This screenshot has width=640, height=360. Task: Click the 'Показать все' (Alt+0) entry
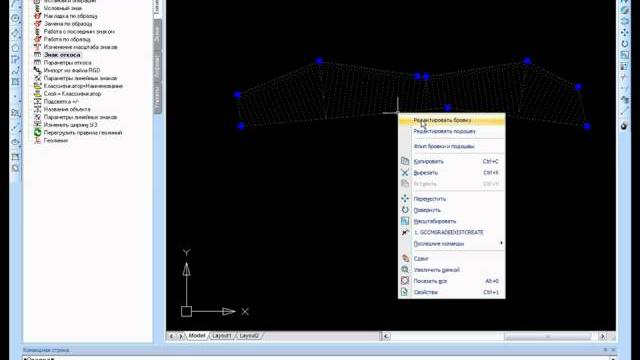click(x=451, y=281)
